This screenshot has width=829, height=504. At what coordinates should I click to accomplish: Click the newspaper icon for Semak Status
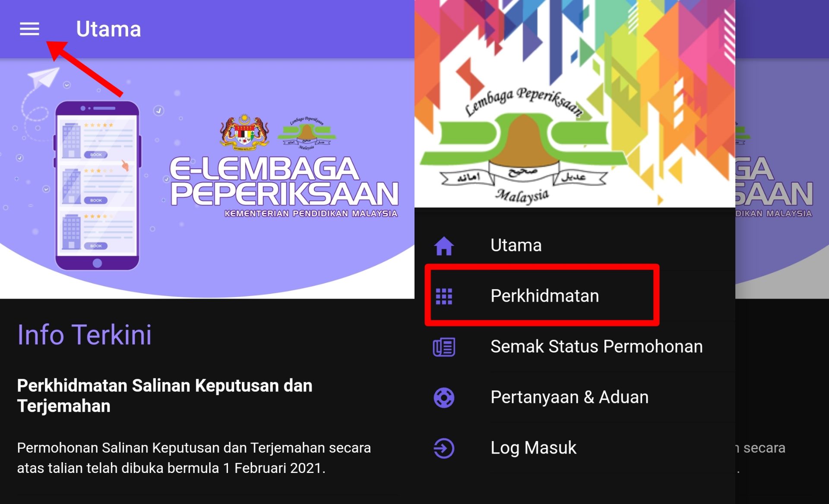point(444,347)
